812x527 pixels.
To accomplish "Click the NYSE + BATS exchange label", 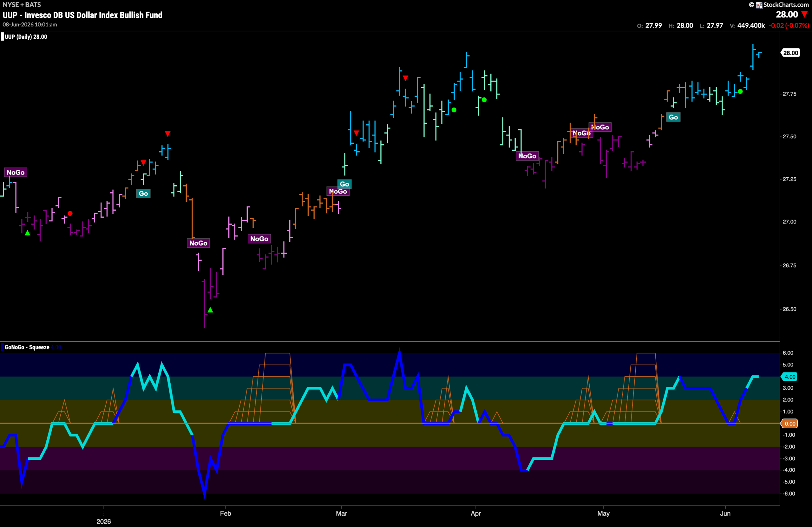I will click(22, 4).
